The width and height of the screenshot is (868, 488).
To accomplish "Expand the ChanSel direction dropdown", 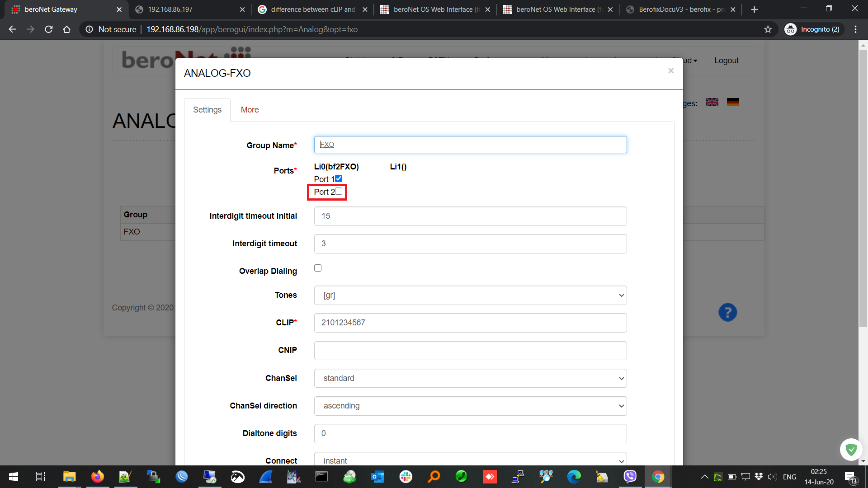I will click(x=470, y=406).
